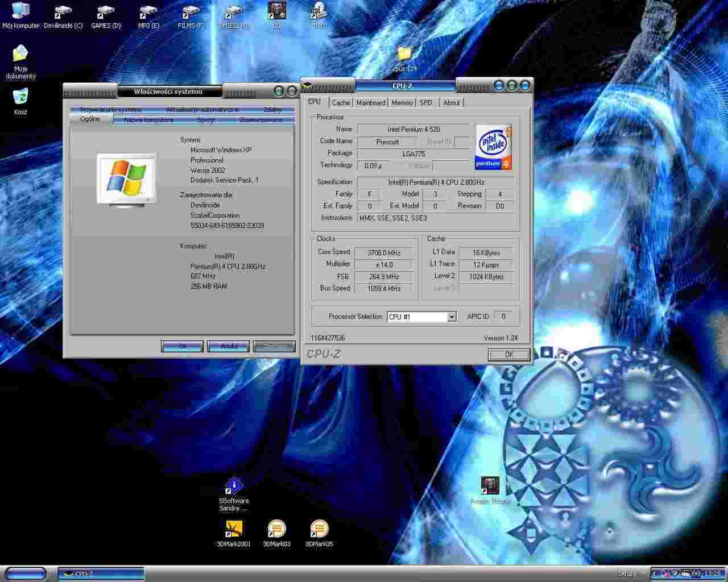
Task: Select Przywracanie systemu tab
Action: point(111,110)
